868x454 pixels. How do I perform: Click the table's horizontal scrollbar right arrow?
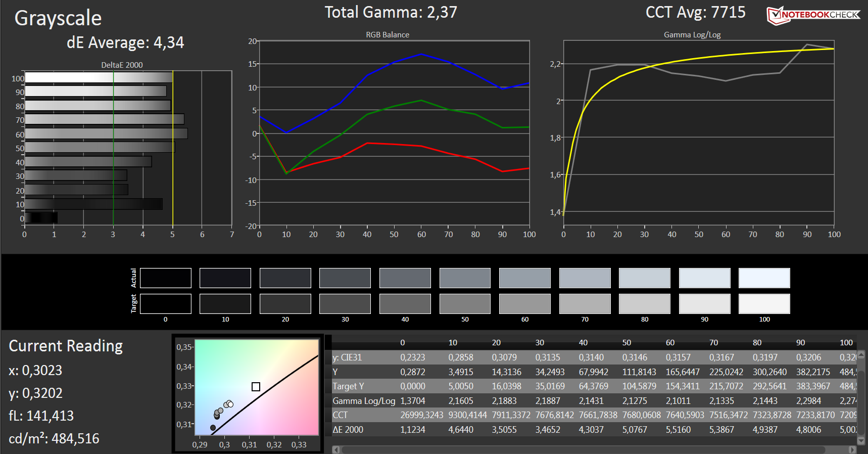[x=852, y=449]
